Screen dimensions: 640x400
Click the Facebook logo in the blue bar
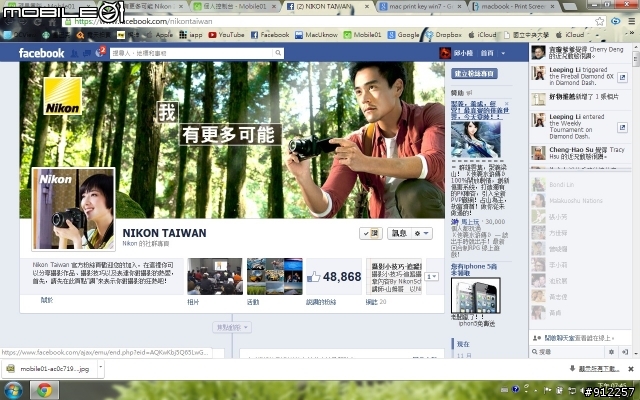point(41,53)
